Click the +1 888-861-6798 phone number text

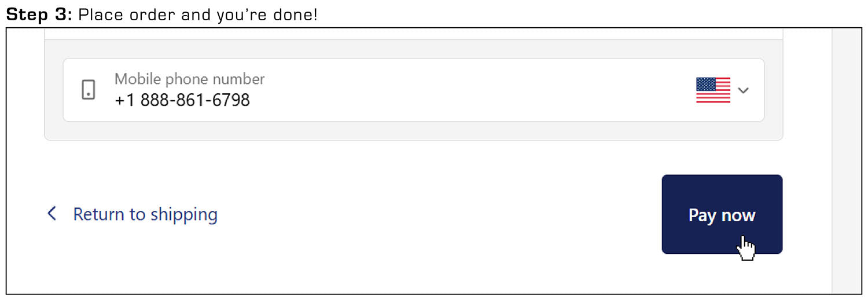(182, 100)
